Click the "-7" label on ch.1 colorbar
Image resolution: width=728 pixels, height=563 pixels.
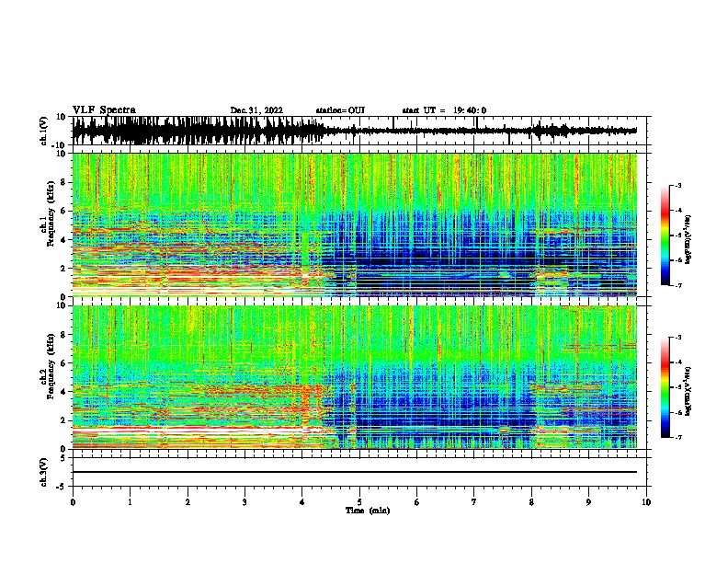[x=677, y=285]
